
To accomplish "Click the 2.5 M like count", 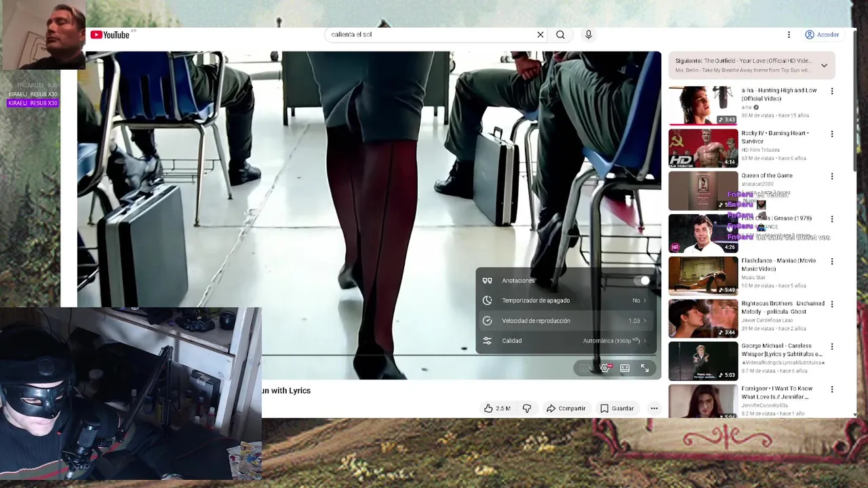I will pos(502,409).
